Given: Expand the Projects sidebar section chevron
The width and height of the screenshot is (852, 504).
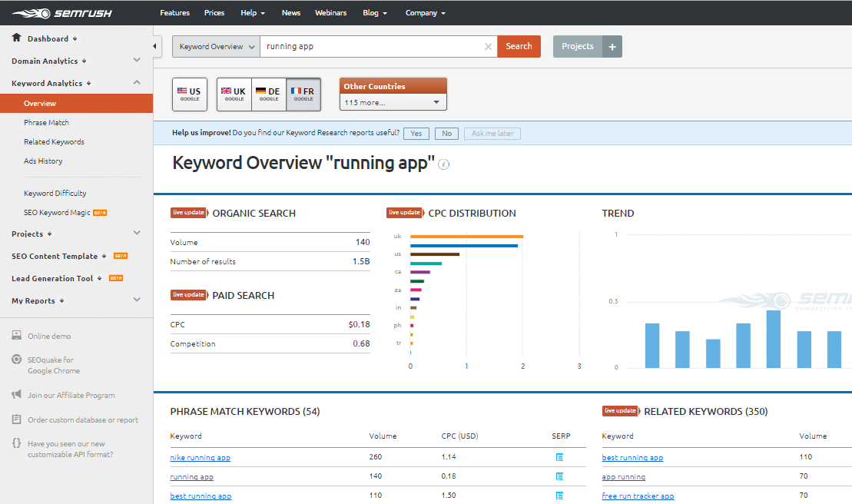Looking at the screenshot, I should coord(137,233).
